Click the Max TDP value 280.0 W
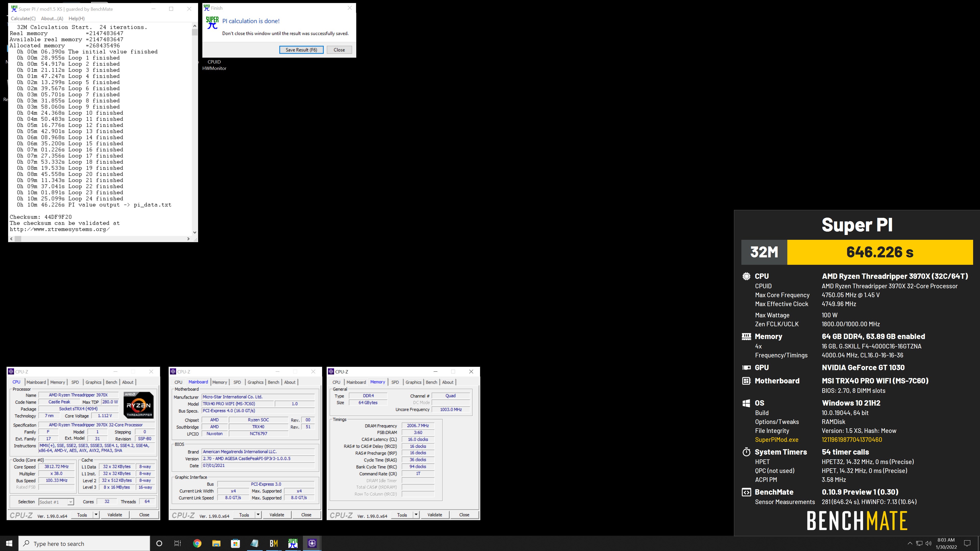This screenshot has height=551, width=980. coord(110,402)
